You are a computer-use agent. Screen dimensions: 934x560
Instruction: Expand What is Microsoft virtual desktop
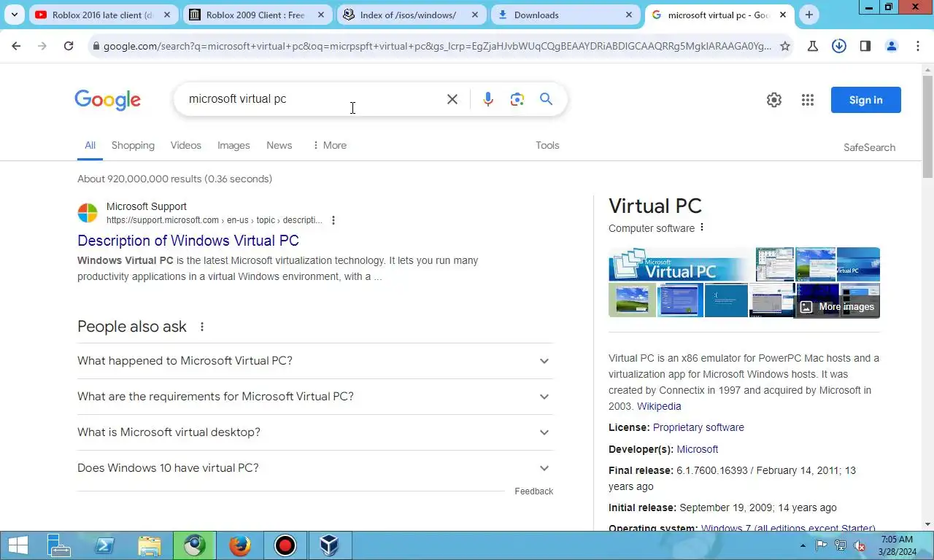click(315, 432)
